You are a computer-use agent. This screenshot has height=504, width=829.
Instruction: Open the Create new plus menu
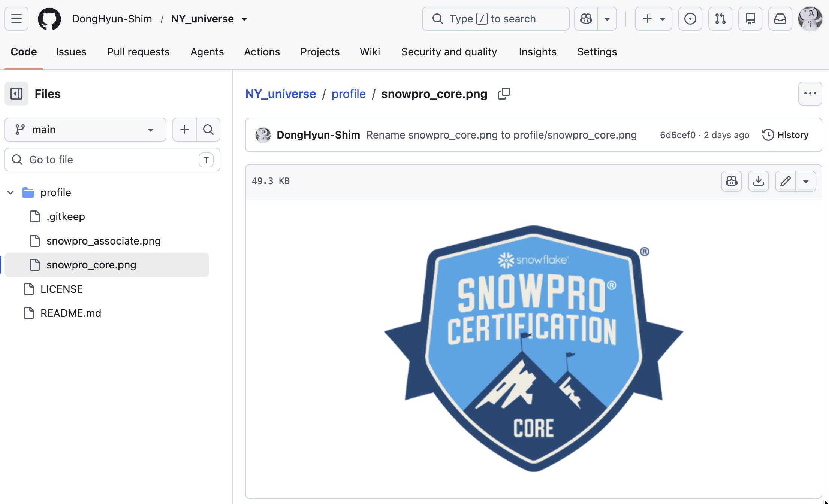point(654,19)
